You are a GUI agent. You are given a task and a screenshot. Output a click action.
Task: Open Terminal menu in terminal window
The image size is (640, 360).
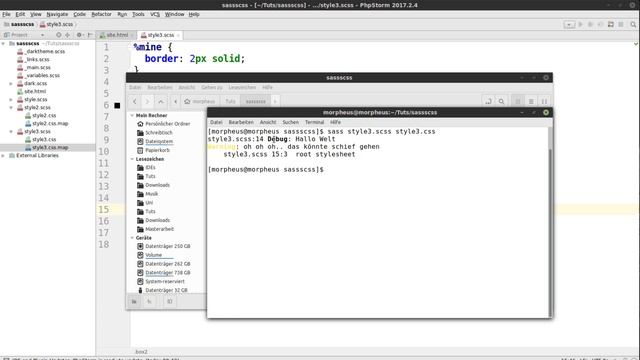point(314,122)
